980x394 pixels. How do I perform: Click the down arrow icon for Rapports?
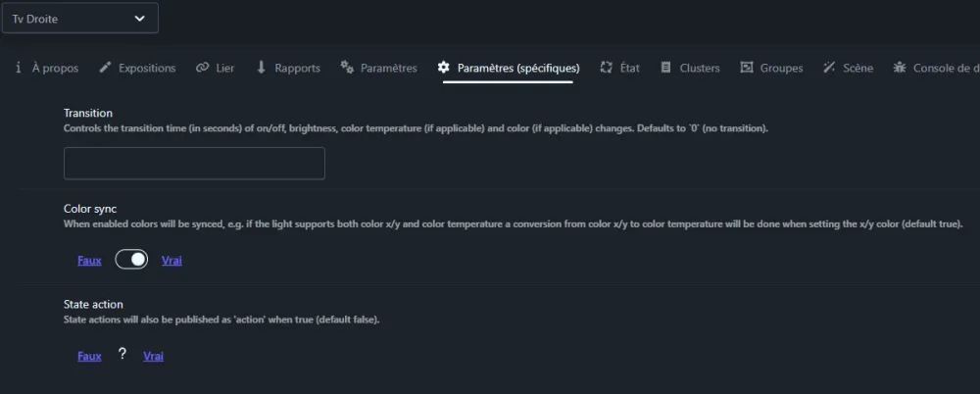click(x=262, y=68)
